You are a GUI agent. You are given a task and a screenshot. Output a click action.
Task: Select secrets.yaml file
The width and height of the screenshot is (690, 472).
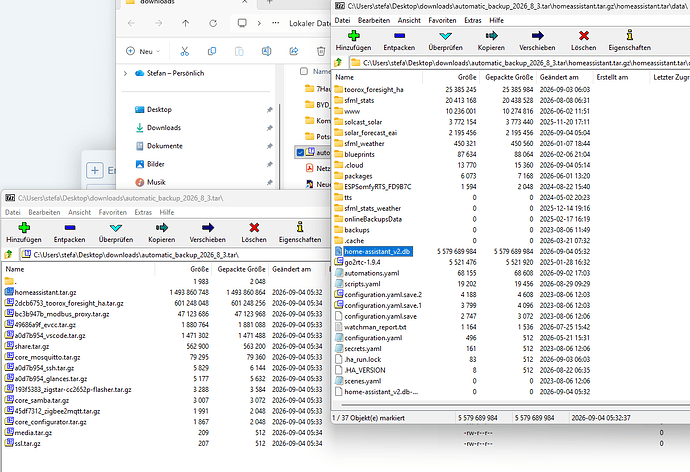(x=363, y=349)
